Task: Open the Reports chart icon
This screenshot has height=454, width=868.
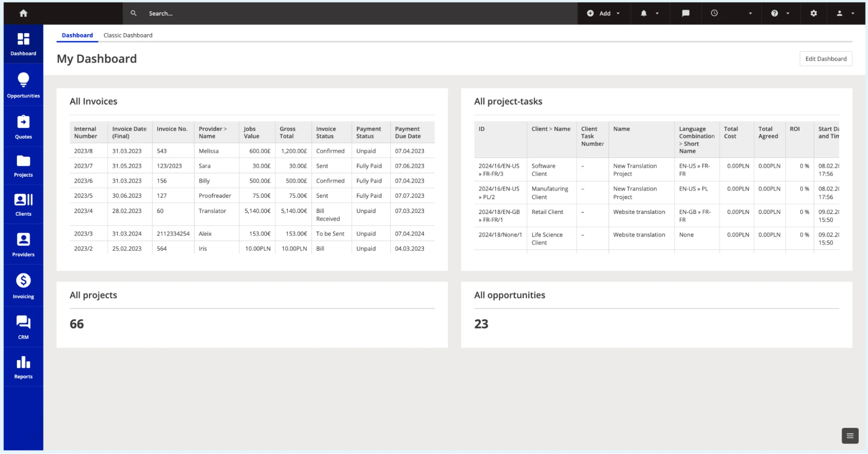Action: coord(23,367)
